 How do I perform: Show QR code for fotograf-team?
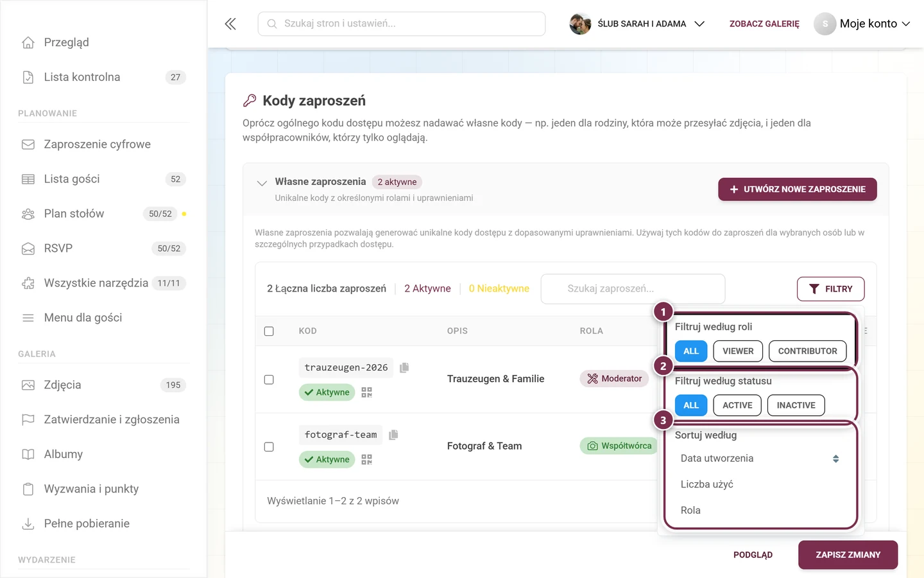tap(366, 460)
